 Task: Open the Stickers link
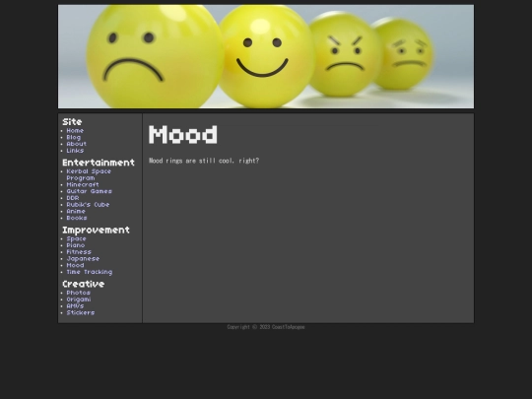click(x=81, y=312)
